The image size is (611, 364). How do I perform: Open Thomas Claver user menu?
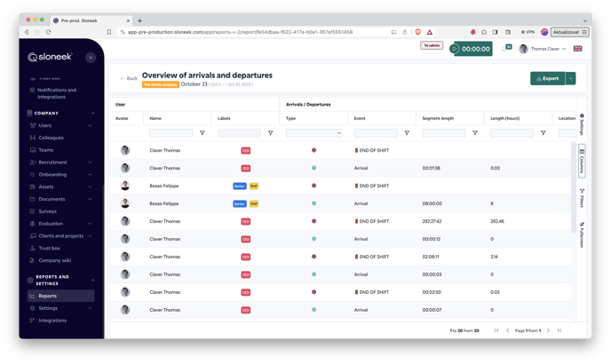coord(544,49)
